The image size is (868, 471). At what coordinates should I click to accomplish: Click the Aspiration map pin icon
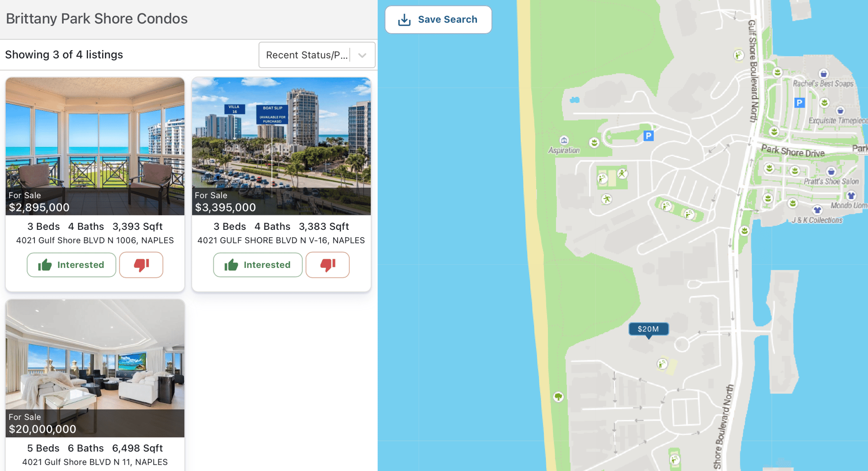tap(564, 140)
